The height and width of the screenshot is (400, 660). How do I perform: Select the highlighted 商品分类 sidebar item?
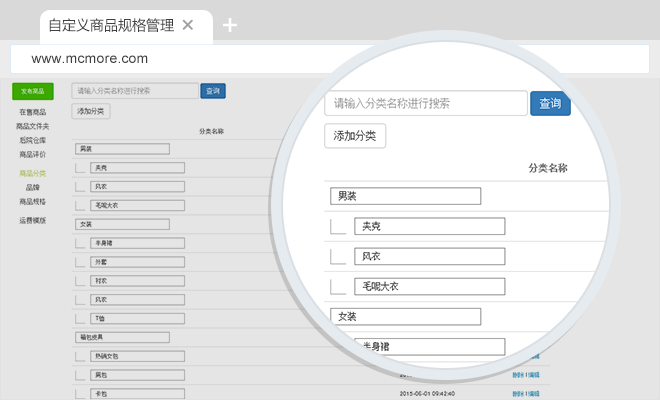click(32, 174)
